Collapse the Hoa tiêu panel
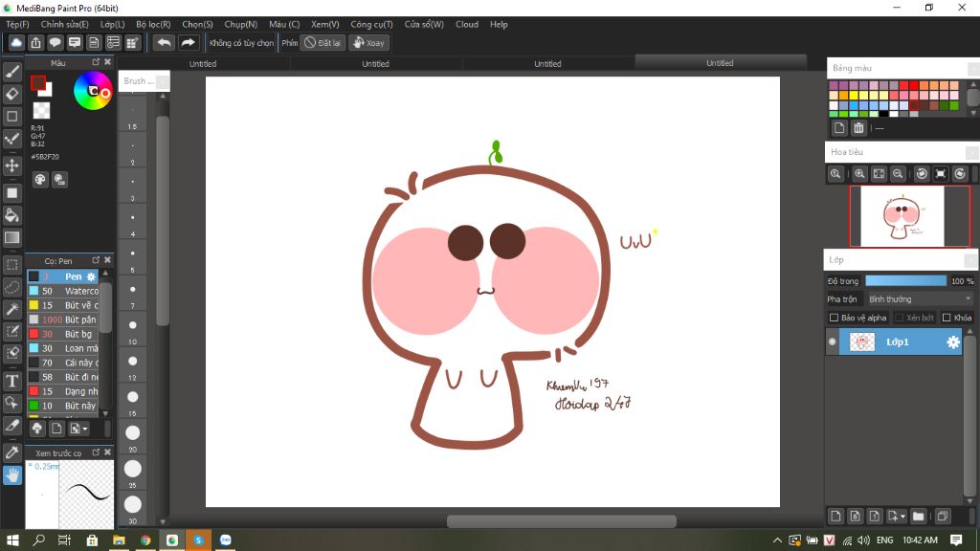The image size is (980, 551). tap(972, 152)
